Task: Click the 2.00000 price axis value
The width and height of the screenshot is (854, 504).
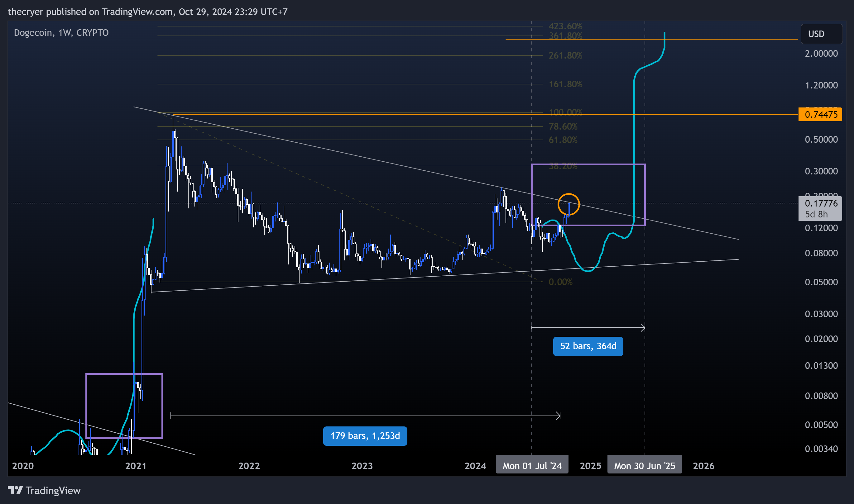Action: point(821,53)
